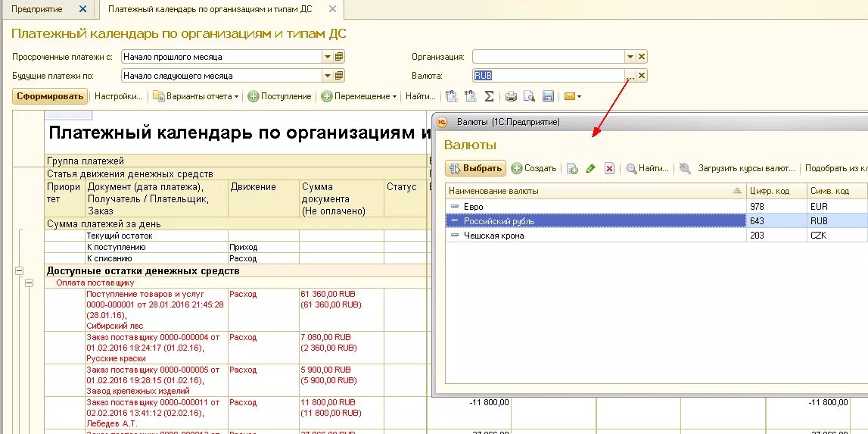Click the EUR symbol code cell

coord(837,207)
